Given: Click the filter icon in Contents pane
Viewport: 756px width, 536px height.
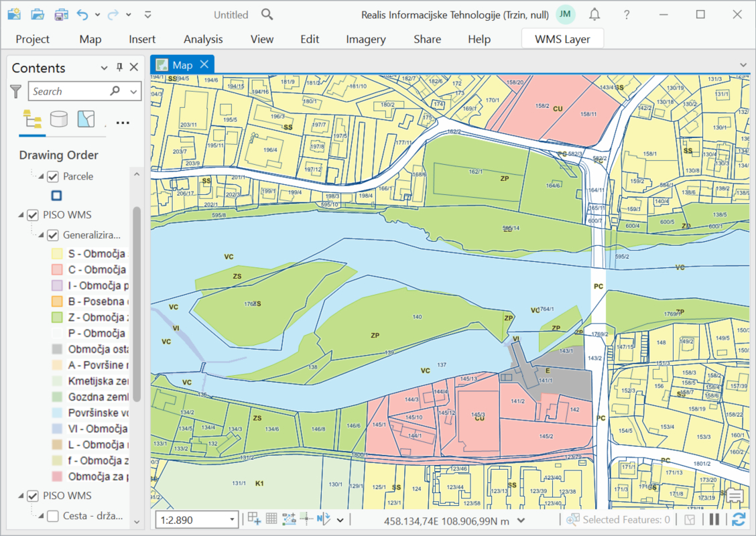Looking at the screenshot, I should click(17, 91).
